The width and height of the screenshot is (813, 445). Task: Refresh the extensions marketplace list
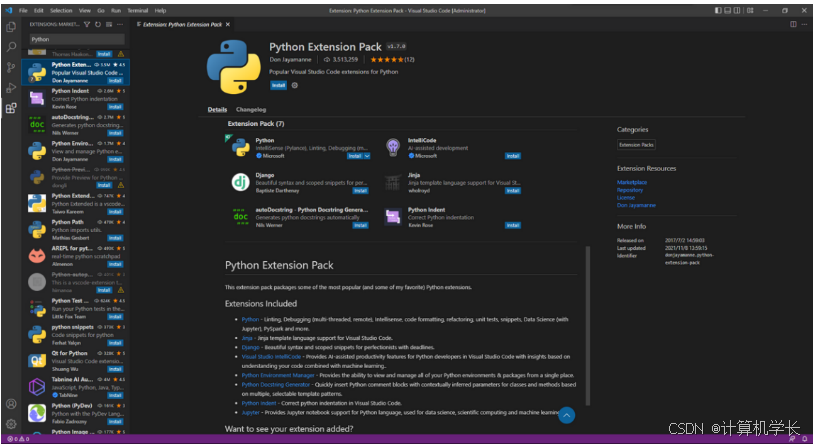point(98,24)
